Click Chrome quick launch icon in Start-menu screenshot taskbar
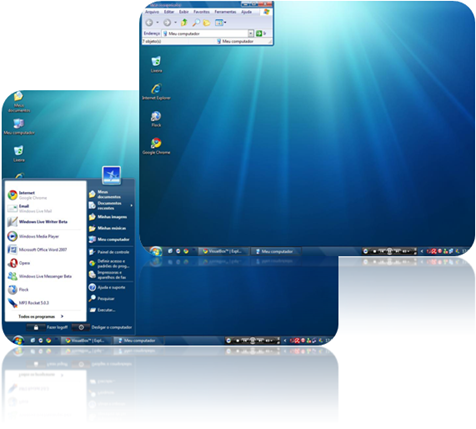The width and height of the screenshot is (476, 429). [x=49, y=340]
